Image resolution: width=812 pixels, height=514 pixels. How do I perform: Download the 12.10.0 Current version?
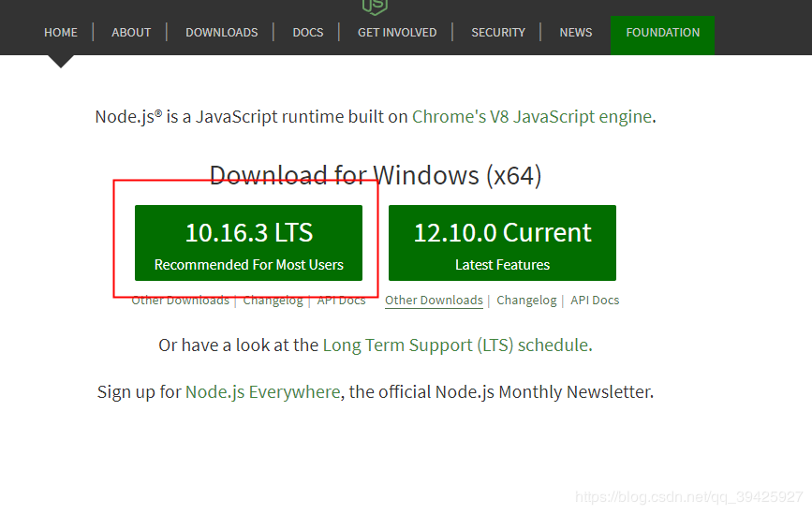502,242
